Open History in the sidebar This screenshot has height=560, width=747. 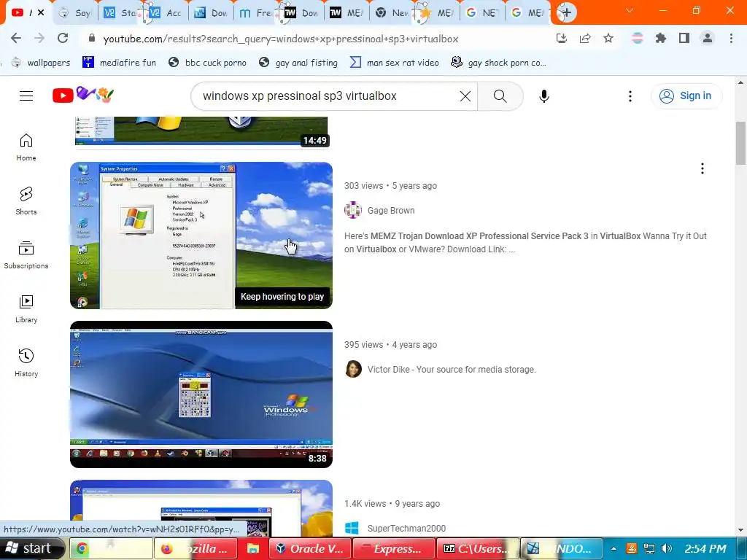click(x=26, y=363)
